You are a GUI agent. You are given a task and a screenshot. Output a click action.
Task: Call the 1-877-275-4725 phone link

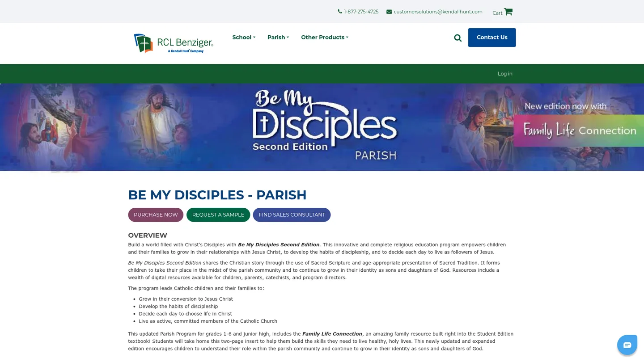(361, 12)
